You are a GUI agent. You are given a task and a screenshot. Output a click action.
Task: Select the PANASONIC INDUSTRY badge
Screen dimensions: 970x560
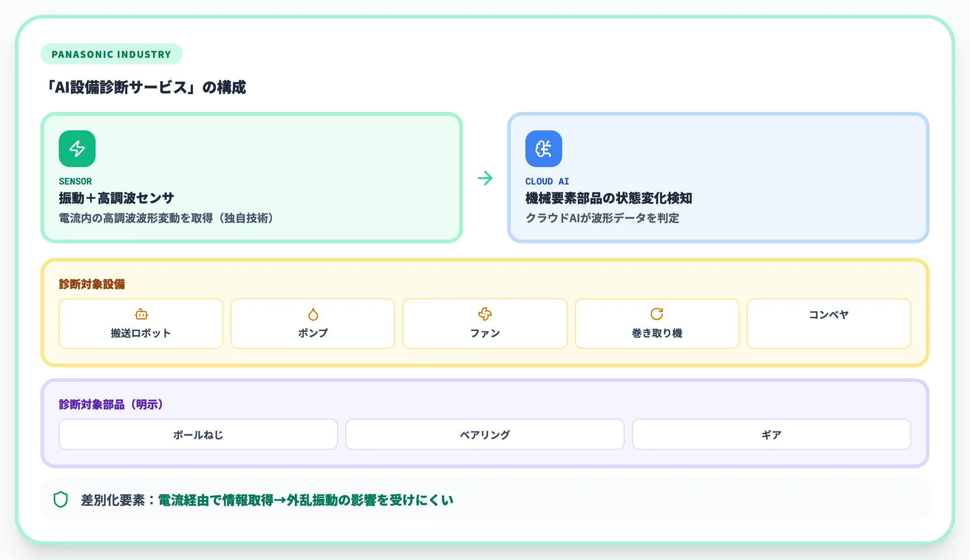pos(112,54)
